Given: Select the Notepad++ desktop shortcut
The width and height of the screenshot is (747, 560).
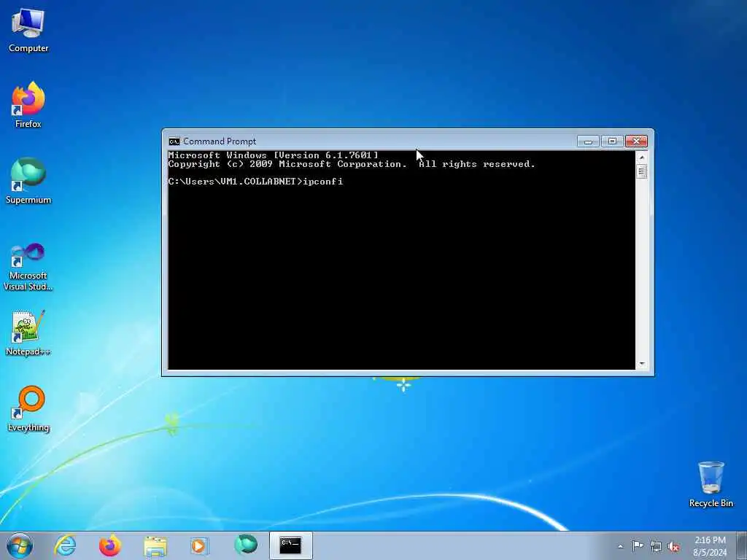Looking at the screenshot, I should tap(28, 333).
